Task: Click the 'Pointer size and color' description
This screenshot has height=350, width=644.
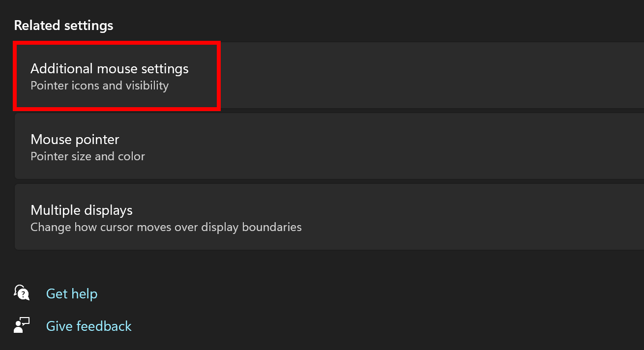Action: tap(88, 156)
